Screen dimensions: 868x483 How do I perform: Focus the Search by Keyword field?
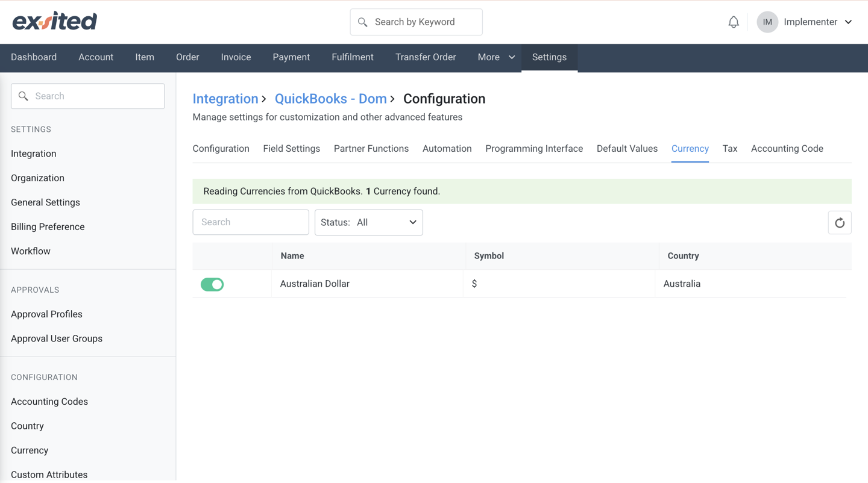click(x=417, y=22)
